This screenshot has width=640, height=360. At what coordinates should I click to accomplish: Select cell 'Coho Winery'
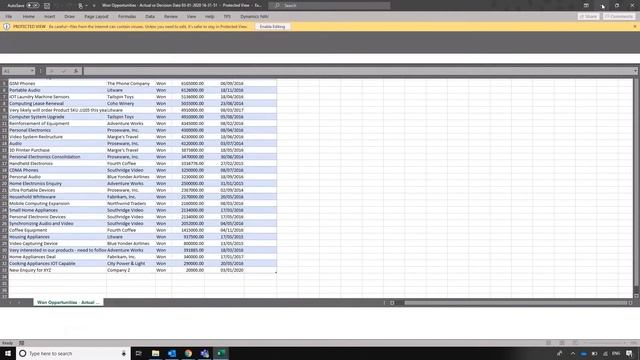coord(131,104)
